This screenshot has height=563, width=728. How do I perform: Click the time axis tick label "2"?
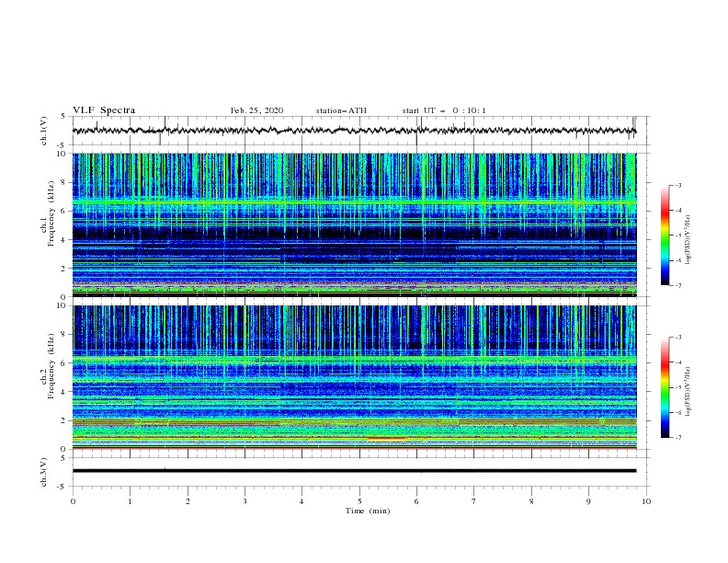pyautogui.click(x=188, y=501)
